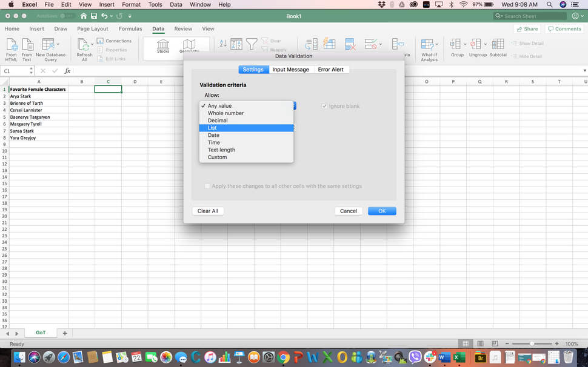Confirm validation with the OK button
588x367 pixels.
pyautogui.click(x=382, y=211)
